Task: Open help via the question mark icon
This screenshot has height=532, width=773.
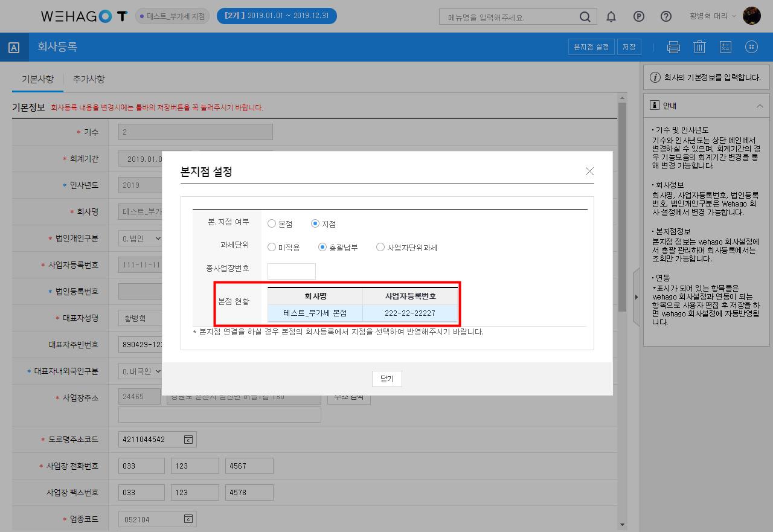Action: click(666, 17)
